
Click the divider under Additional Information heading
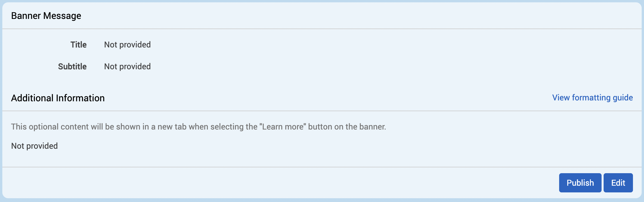click(x=322, y=111)
